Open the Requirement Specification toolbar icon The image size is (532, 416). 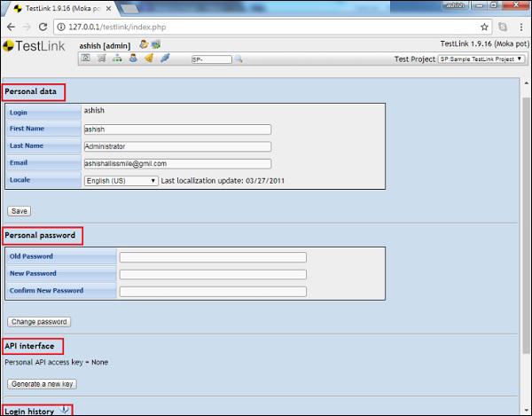pyautogui.click(x=102, y=59)
